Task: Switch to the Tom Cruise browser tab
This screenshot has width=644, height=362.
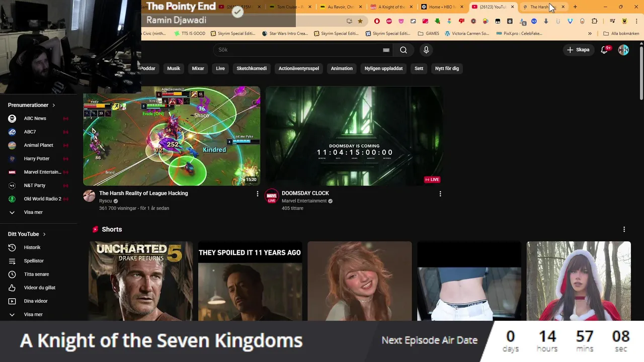Action: (290, 7)
